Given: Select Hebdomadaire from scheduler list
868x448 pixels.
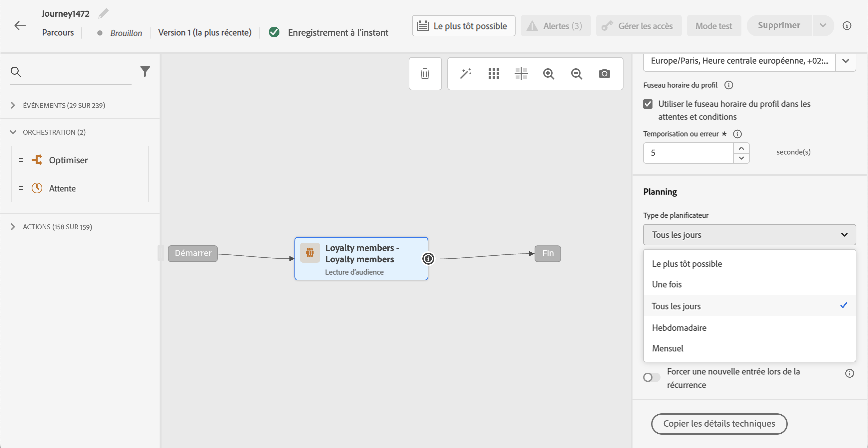Looking at the screenshot, I should (x=679, y=328).
